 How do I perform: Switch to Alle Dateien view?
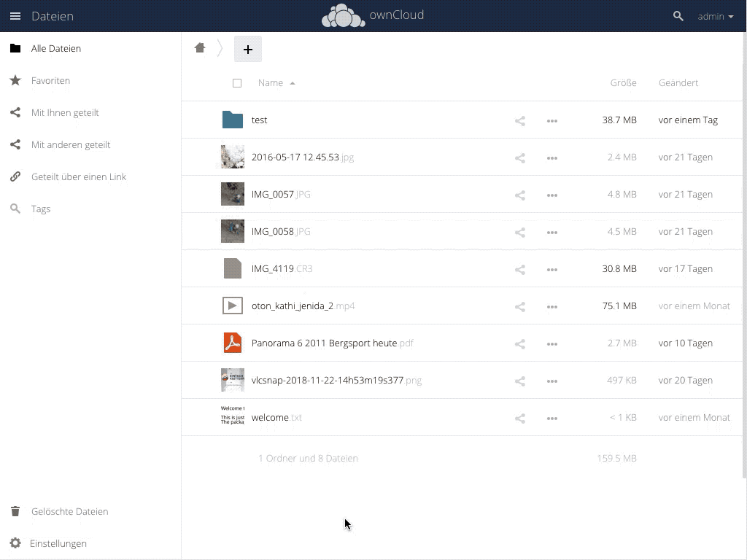point(56,48)
